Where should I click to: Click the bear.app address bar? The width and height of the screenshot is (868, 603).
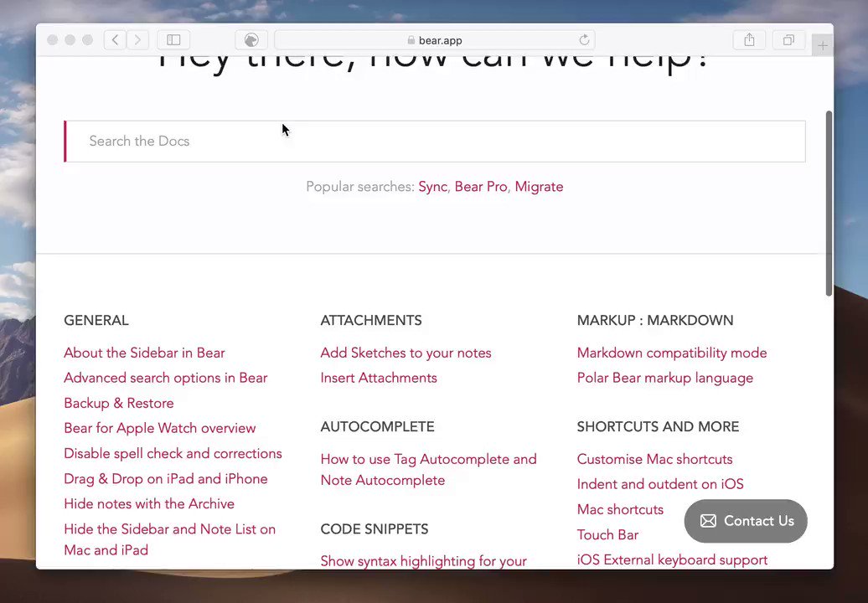pyautogui.click(x=435, y=40)
